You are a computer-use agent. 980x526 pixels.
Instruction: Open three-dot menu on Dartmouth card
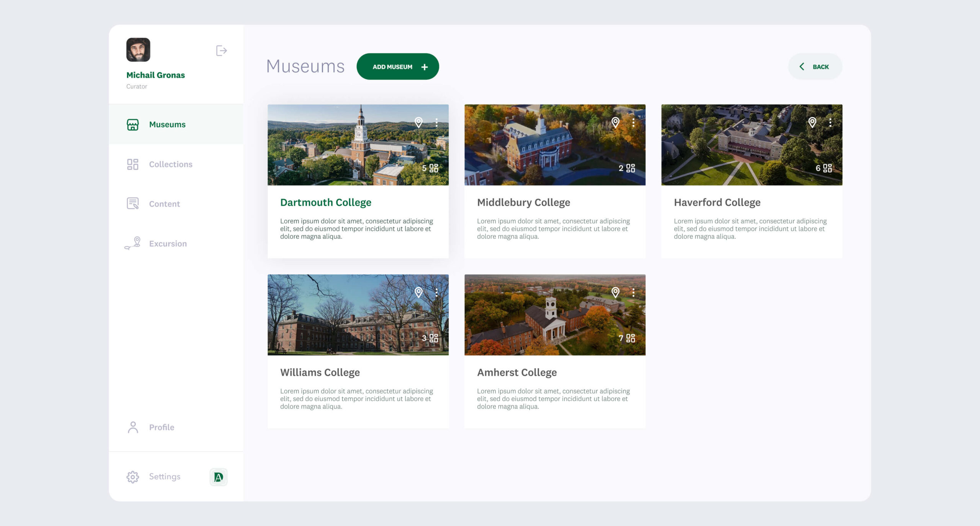[x=436, y=122]
